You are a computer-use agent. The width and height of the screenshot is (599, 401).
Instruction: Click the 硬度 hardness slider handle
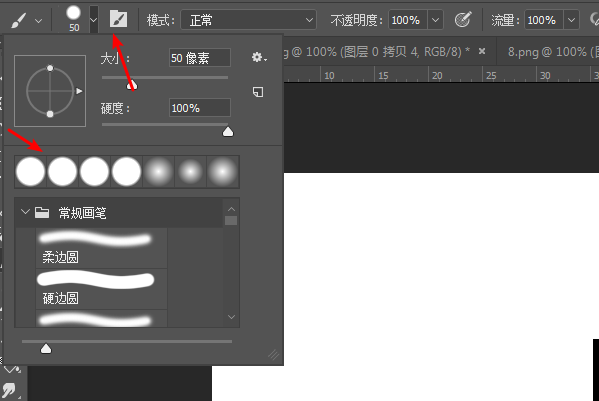click(x=228, y=132)
